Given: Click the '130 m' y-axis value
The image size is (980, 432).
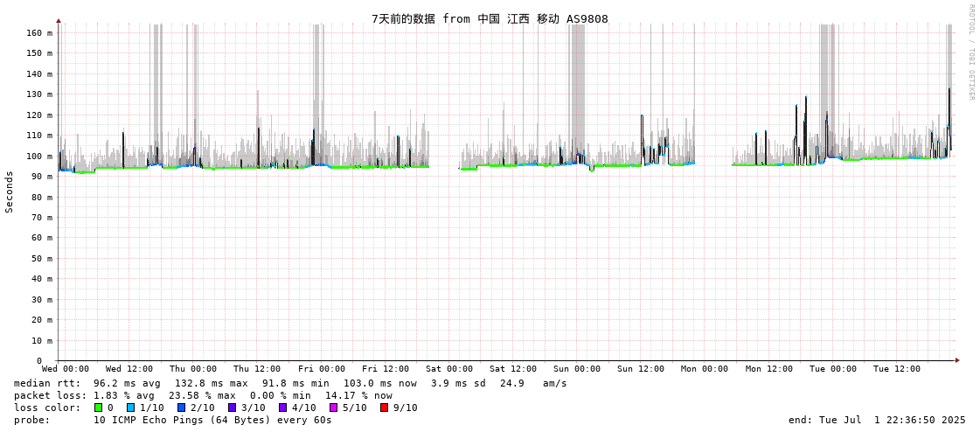Looking at the screenshot, I should [39, 94].
